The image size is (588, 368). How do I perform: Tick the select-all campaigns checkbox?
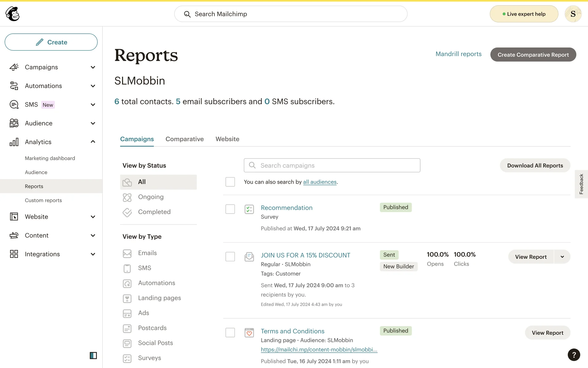point(230,182)
